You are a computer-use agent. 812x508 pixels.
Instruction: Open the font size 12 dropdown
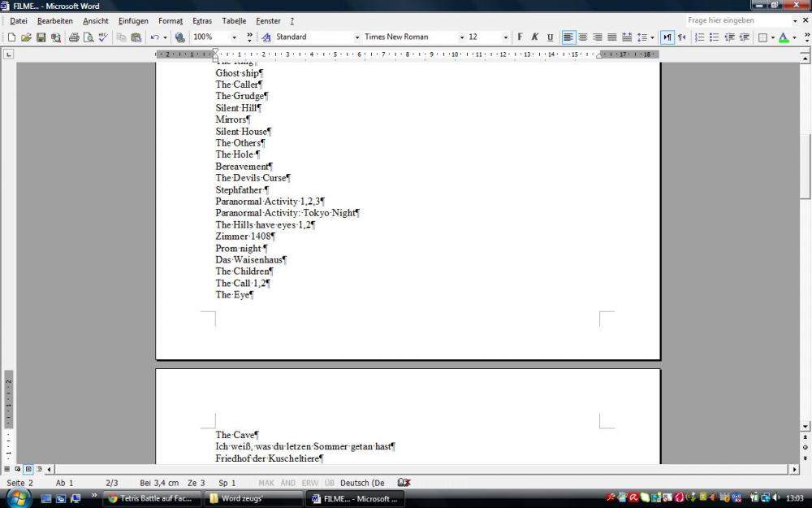505,37
